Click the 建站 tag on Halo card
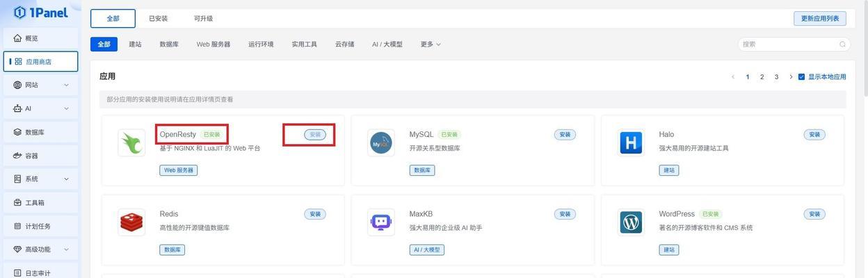 point(669,170)
